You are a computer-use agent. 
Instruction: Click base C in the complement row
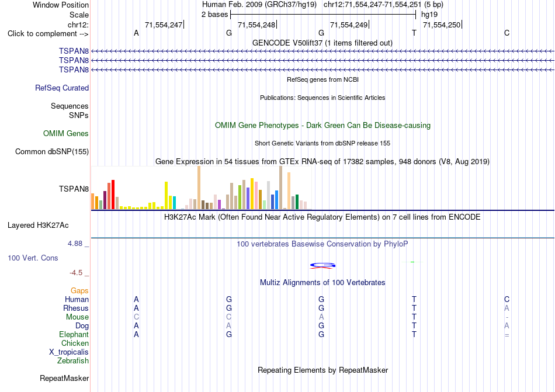(507, 33)
